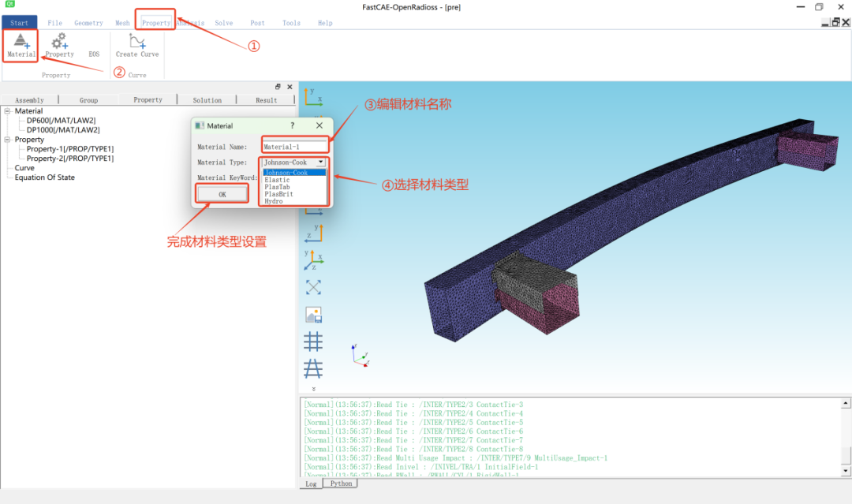This screenshot has width=852, height=504.
Task: Open the Mesh ribbon tab
Action: click(122, 23)
